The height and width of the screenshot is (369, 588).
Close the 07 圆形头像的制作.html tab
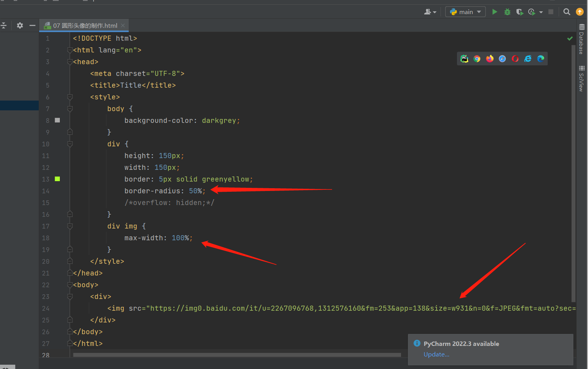[123, 25]
